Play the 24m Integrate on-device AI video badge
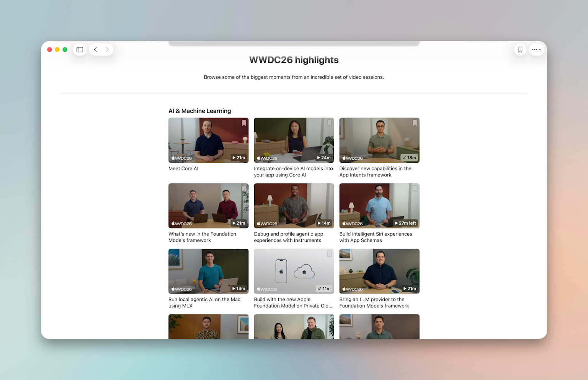 tap(324, 158)
